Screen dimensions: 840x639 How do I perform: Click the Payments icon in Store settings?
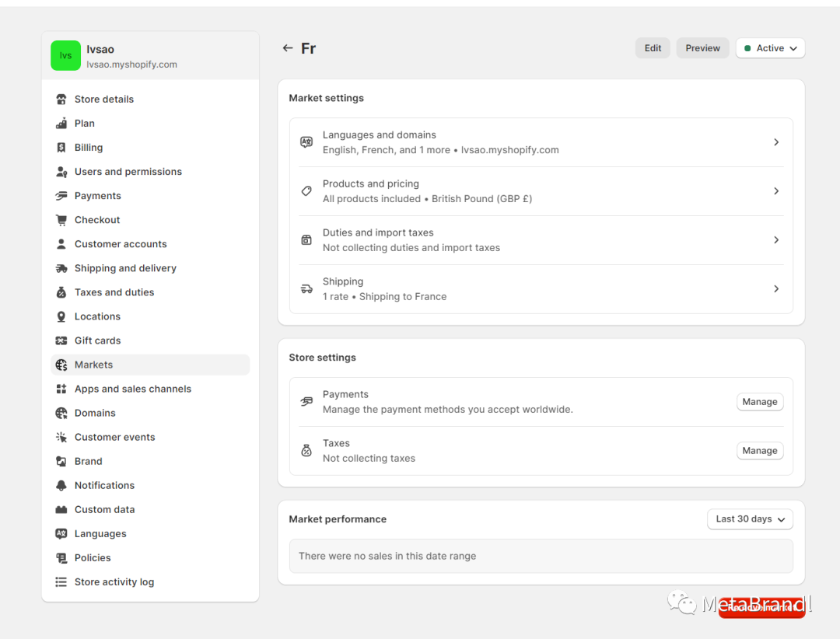click(306, 402)
